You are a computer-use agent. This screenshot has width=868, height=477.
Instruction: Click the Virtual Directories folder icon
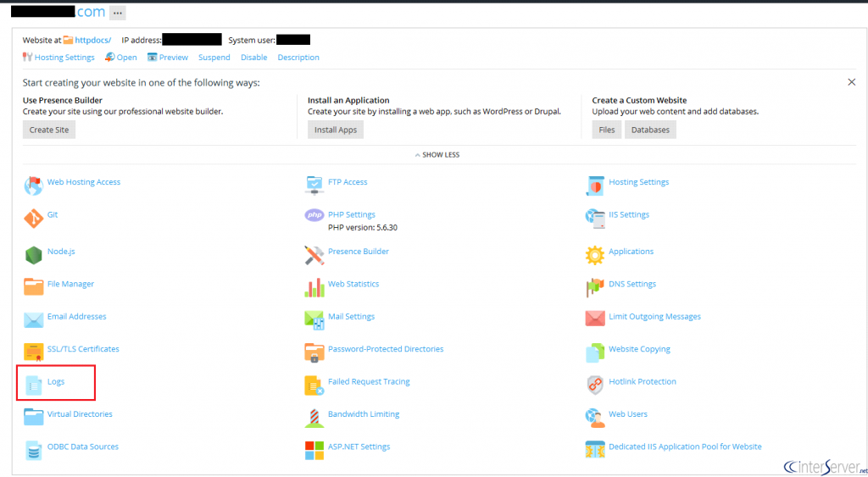point(34,417)
